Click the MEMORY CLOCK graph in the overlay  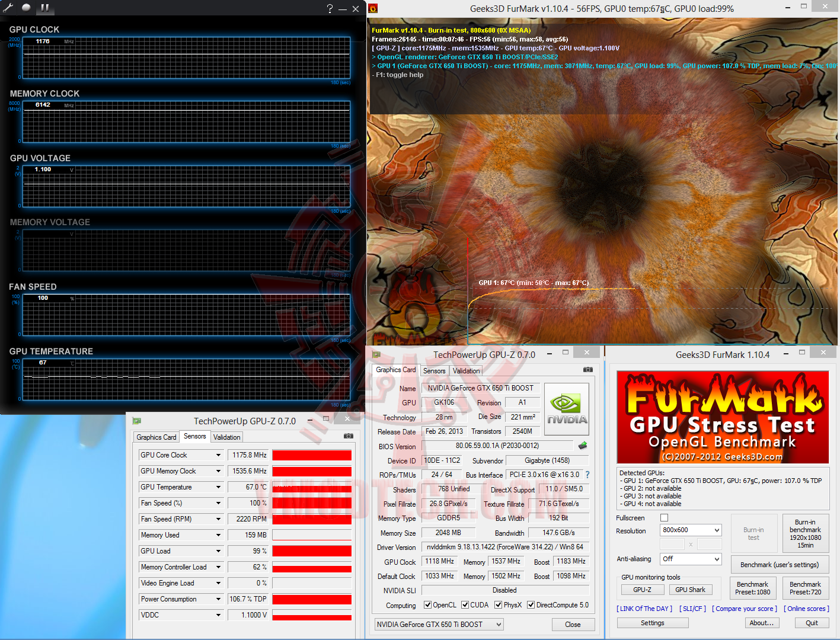pos(186,122)
